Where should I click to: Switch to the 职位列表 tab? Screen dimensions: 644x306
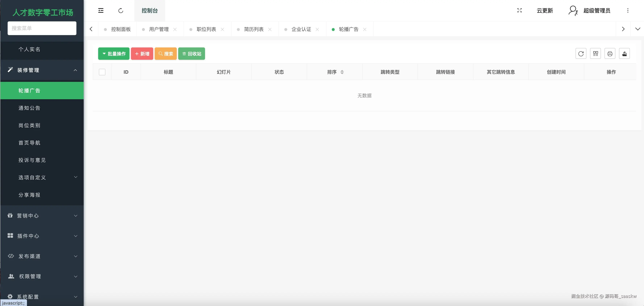pyautogui.click(x=206, y=29)
